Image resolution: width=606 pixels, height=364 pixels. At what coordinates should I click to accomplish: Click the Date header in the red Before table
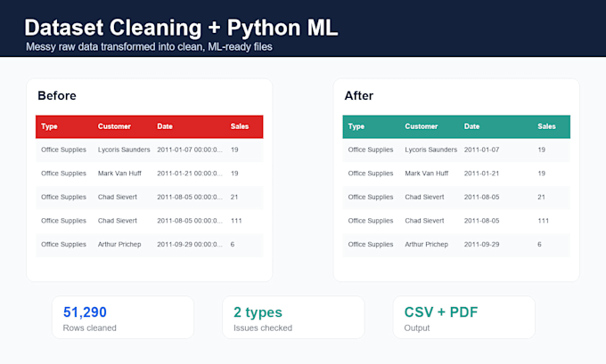(x=165, y=126)
